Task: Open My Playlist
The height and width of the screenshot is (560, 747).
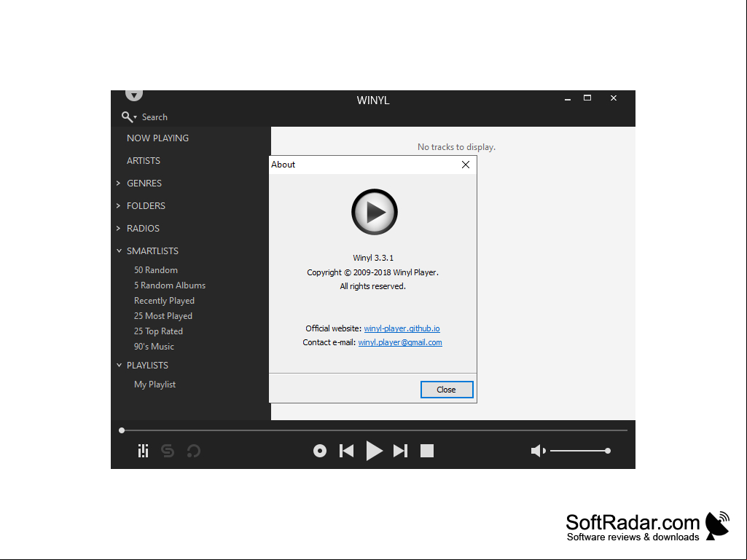Action: pyautogui.click(x=155, y=384)
